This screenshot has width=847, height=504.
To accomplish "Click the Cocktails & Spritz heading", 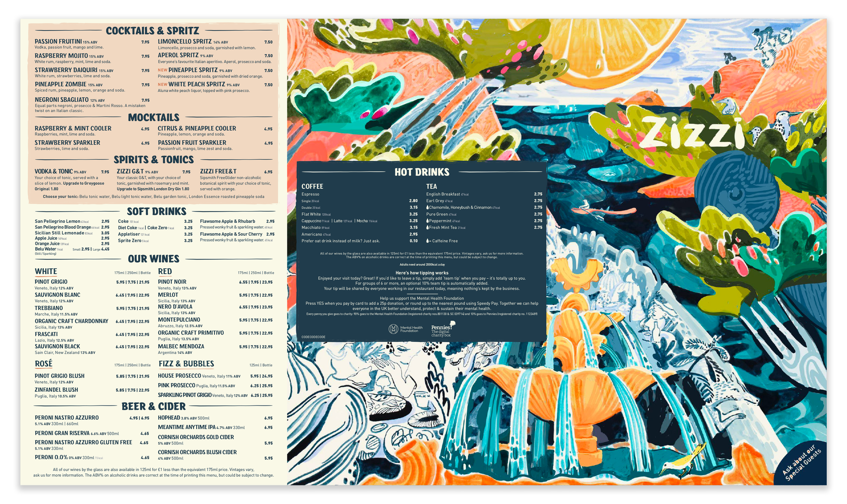I will click(152, 30).
